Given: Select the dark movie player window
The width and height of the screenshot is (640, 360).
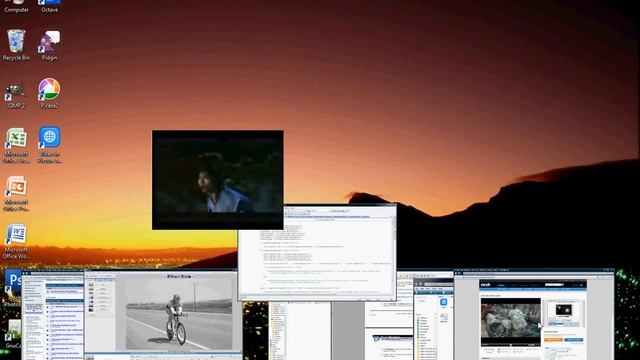Looking at the screenshot, I should point(218,180).
